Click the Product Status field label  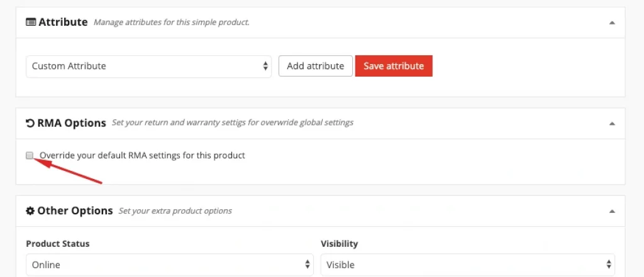point(57,244)
